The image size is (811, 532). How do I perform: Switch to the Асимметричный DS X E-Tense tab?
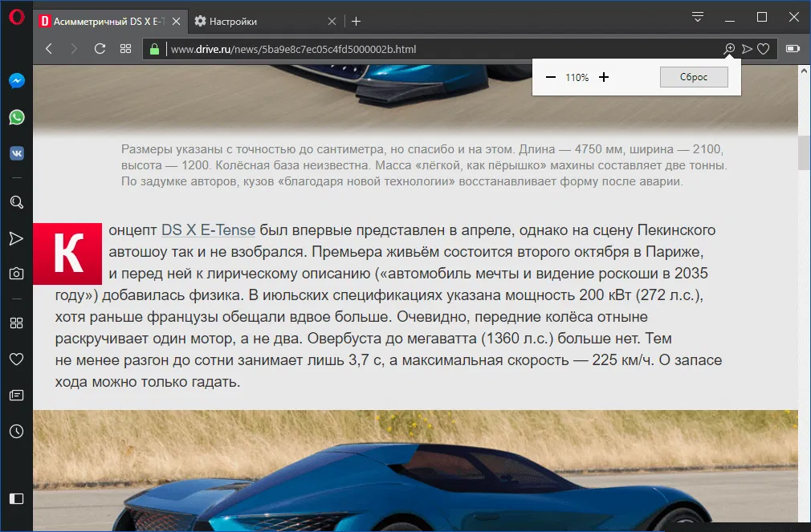pyautogui.click(x=104, y=21)
